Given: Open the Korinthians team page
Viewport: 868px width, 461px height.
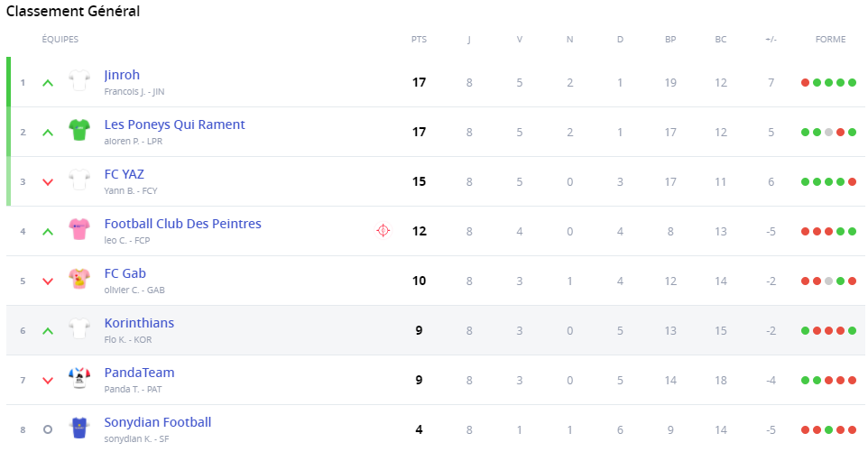Looking at the screenshot, I should pos(139,323).
